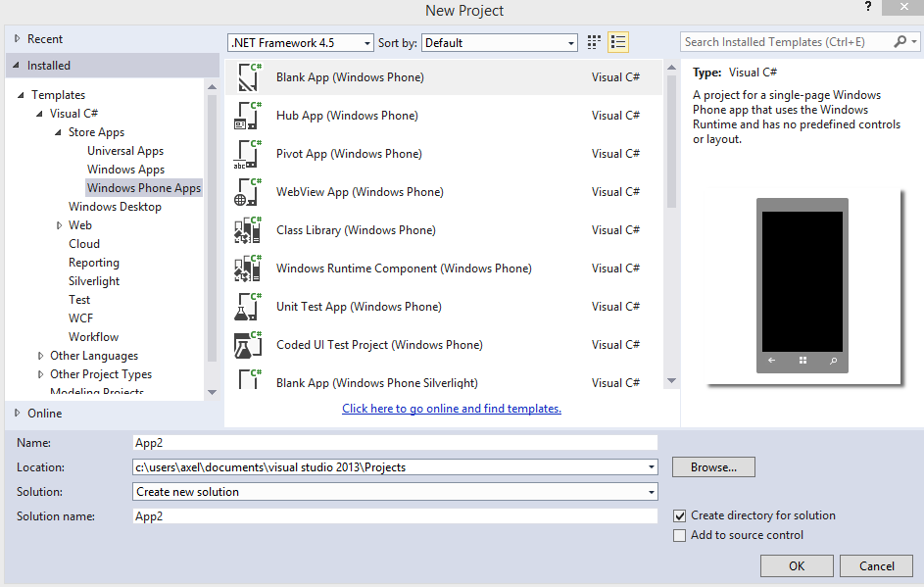Select the Silverlight category

click(94, 281)
